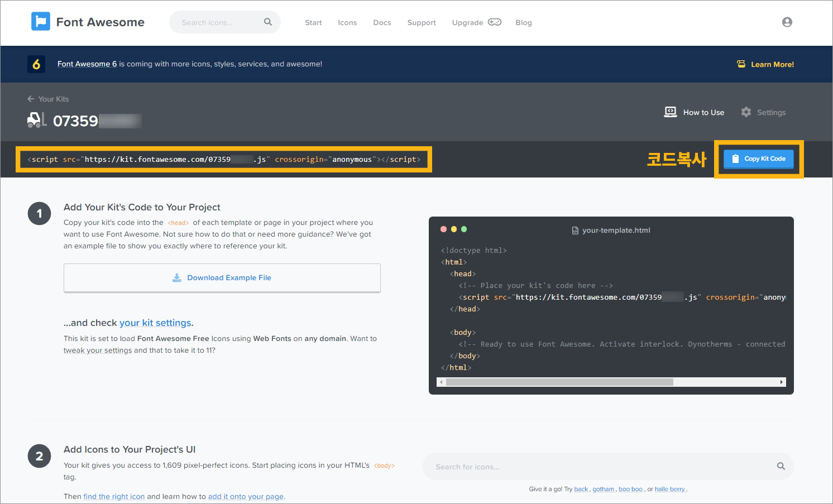This screenshot has height=504, width=833.
Task: Click the Font Awesome flag logo
Action: point(41,22)
